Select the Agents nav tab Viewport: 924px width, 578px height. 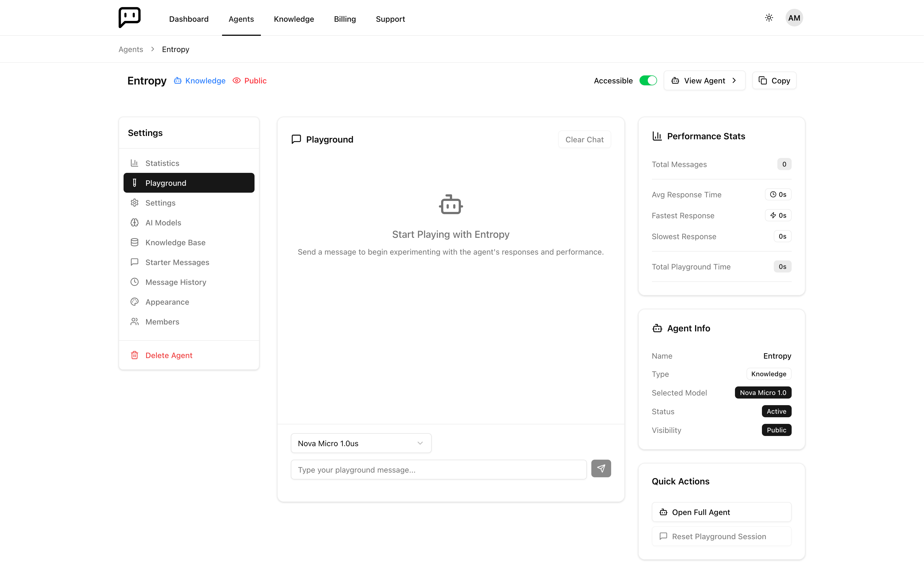(x=241, y=19)
